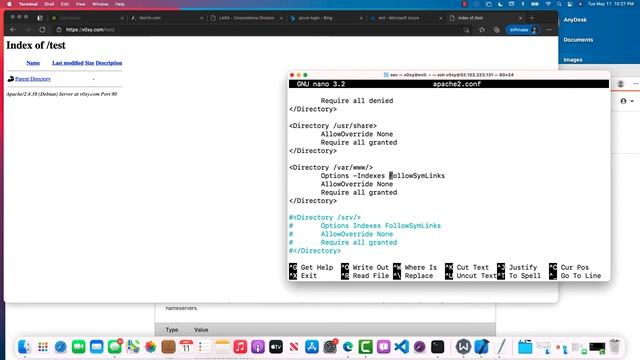Screen dimensions: 640x360
Task: Open Wi-Fi status in the menu bar
Action: [x=548, y=4]
